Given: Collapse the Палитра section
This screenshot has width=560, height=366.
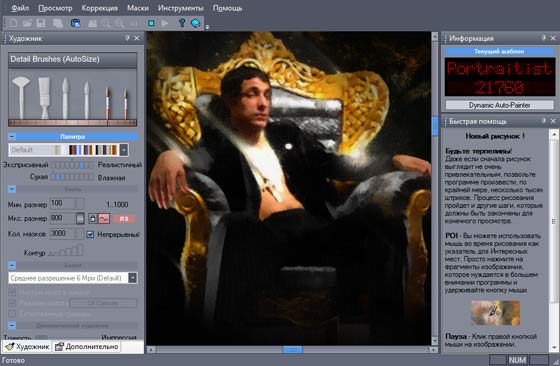Looking at the screenshot, I should click(x=12, y=137).
